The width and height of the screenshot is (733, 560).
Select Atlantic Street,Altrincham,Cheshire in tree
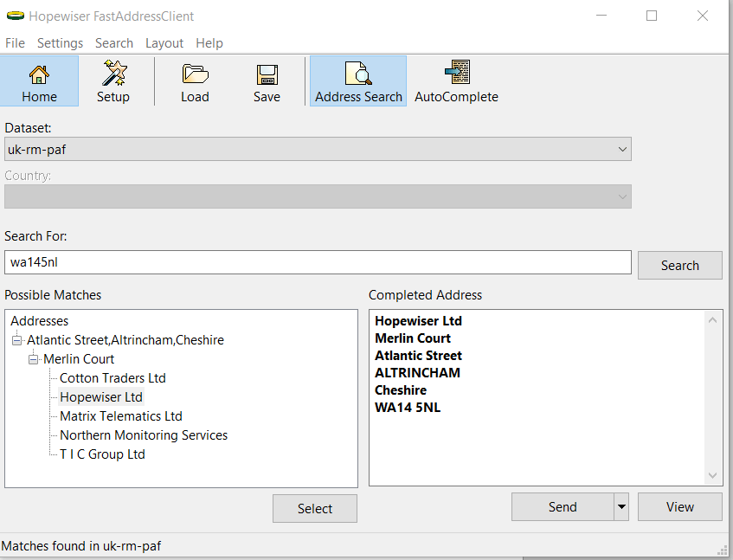click(x=125, y=340)
